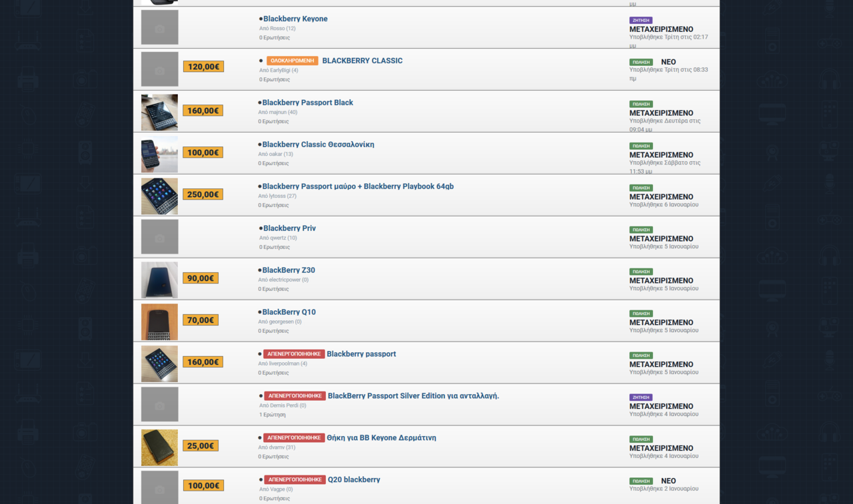Click Blackberry Classic Θεσσαλονίκη photo thumbnail

click(160, 154)
